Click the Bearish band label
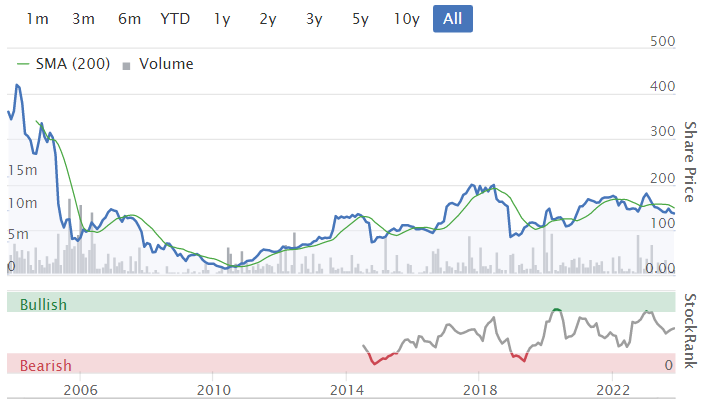 (x=46, y=366)
